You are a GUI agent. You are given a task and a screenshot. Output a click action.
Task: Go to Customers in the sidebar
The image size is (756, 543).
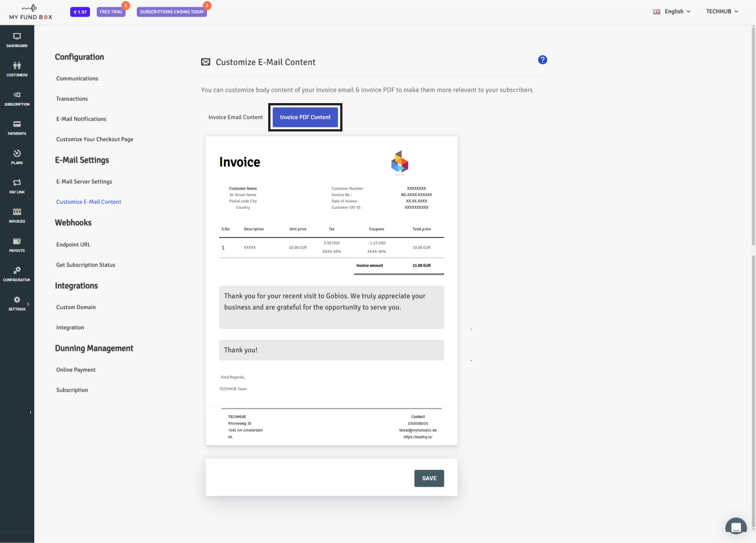[17, 69]
